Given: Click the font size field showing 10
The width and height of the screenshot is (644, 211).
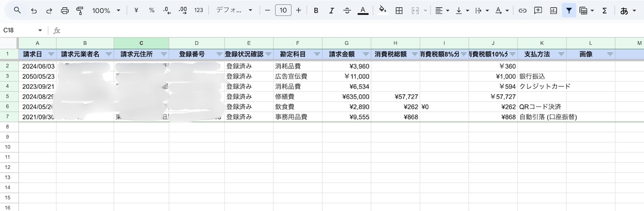Looking at the screenshot, I should click(283, 11).
